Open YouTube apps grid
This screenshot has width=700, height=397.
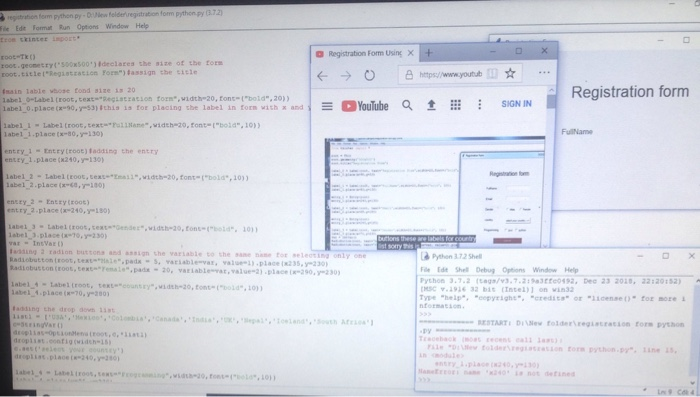click(455, 105)
